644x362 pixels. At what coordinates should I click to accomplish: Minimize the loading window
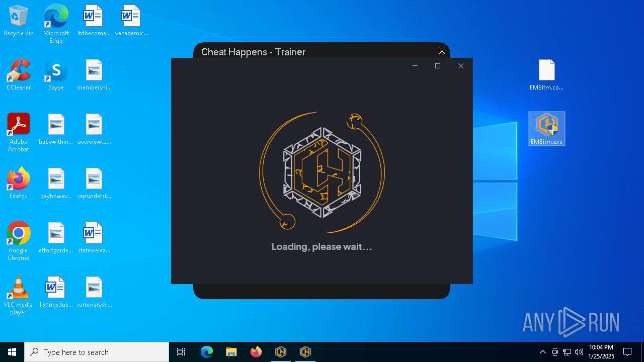click(415, 66)
